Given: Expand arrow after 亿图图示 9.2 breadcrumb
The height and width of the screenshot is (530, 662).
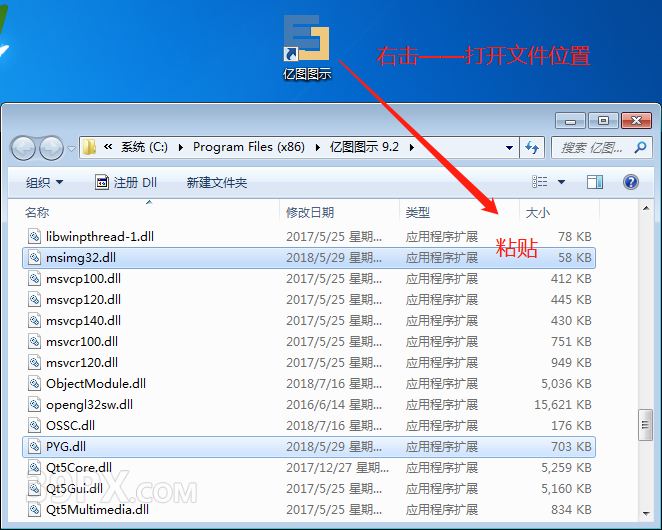Looking at the screenshot, I should [x=412, y=147].
